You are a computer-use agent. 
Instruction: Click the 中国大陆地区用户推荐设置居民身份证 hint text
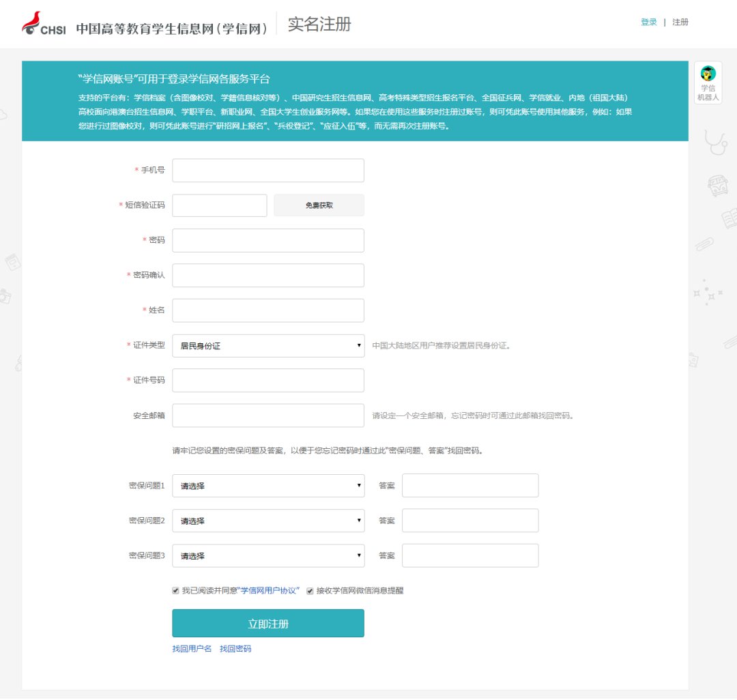(x=442, y=346)
